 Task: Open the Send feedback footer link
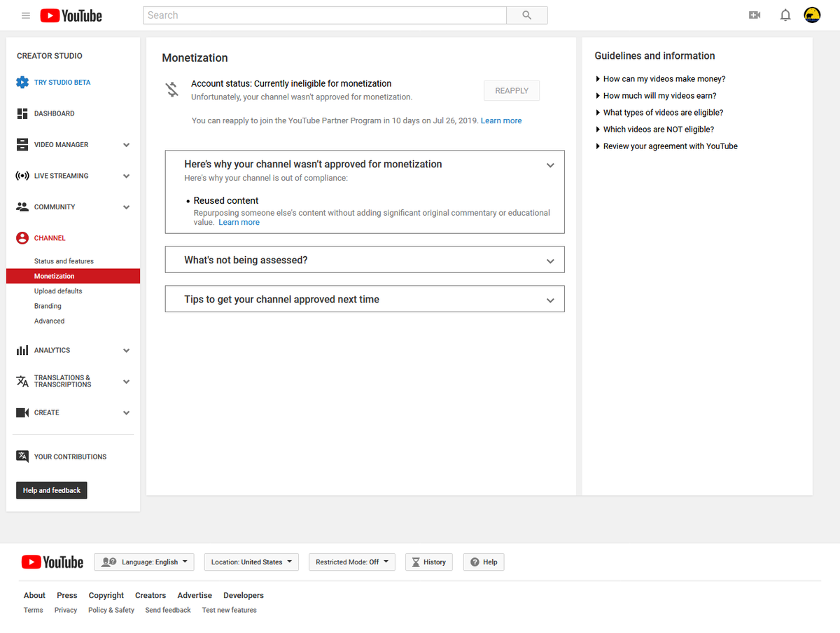[168, 610]
